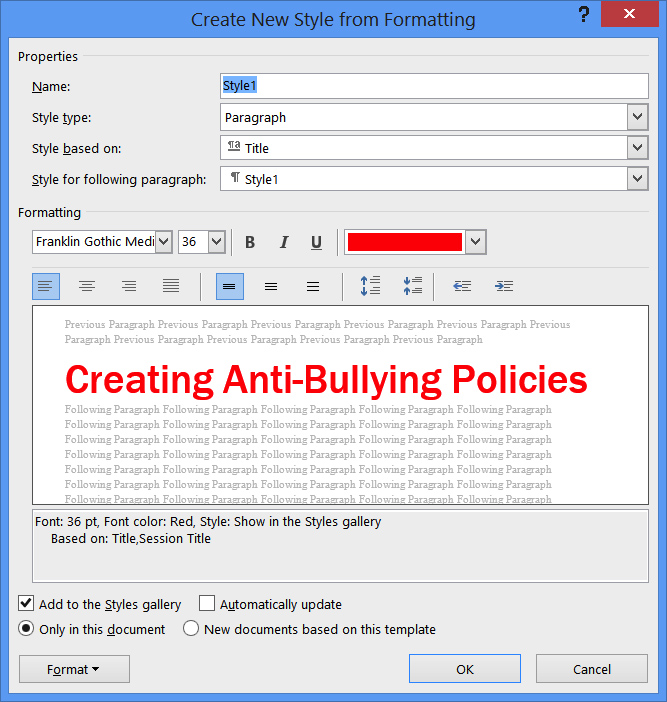Viewport: 667px width, 702px height.
Task: Click the Increase Indent icon
Action: (x=504, y=286)
